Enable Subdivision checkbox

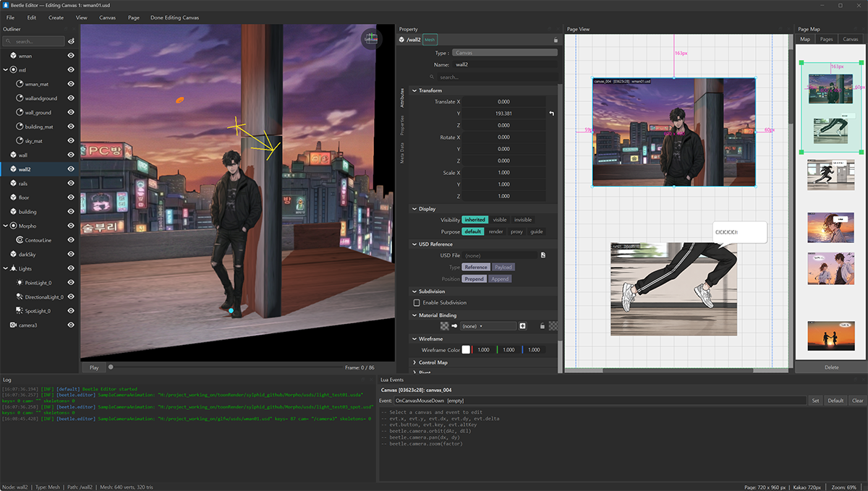tap(416, 302)
